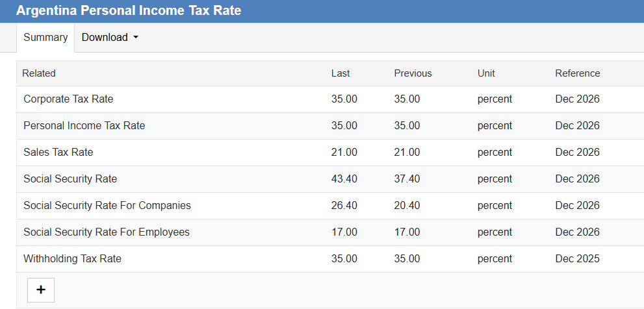The image size is (644, 309).
Task: Click percent unit in Sales Tax Rate row
Action: 495,153
